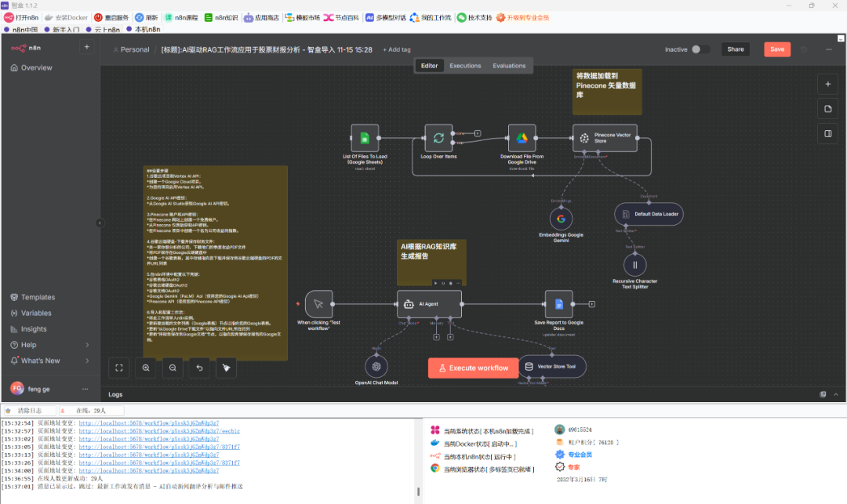
Task: Expand the Help menu in sidebar
Action: pyautogui.click(x=50, y=345)
